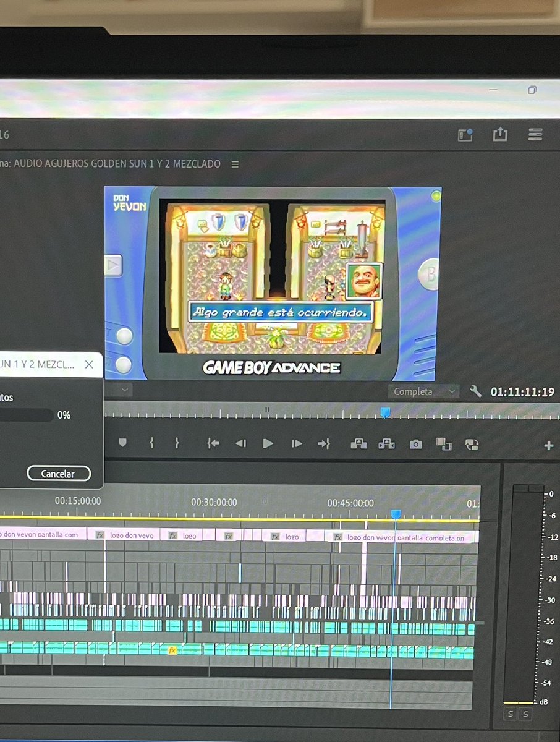Start playback with the Play button
The image size is (560, 742).
[268, 443]
